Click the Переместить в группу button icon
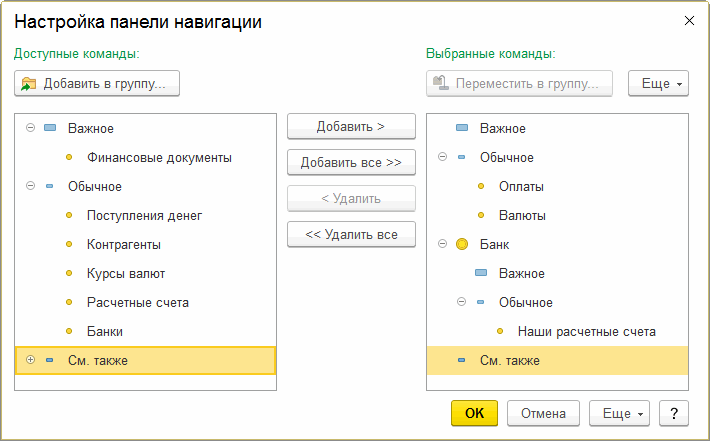 (441, 83)
